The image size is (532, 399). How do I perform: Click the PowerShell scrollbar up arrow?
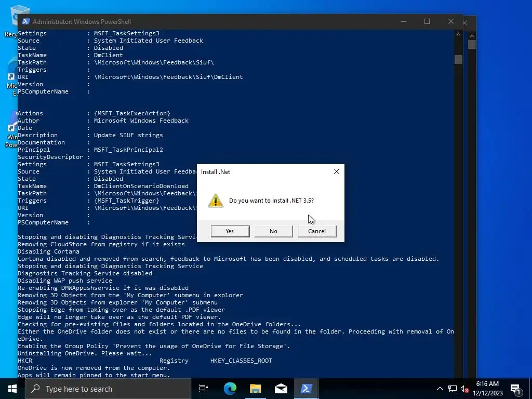(x=458, y=34)
